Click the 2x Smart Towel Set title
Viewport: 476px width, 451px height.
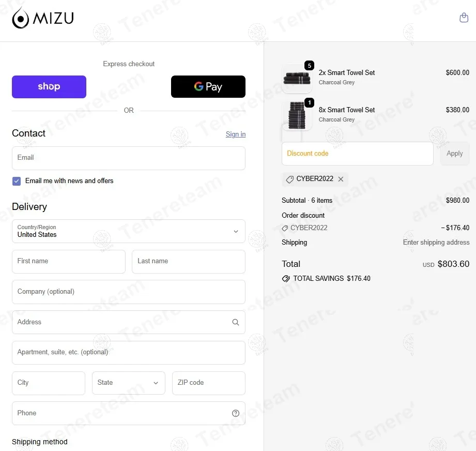(x=347, y=72)
